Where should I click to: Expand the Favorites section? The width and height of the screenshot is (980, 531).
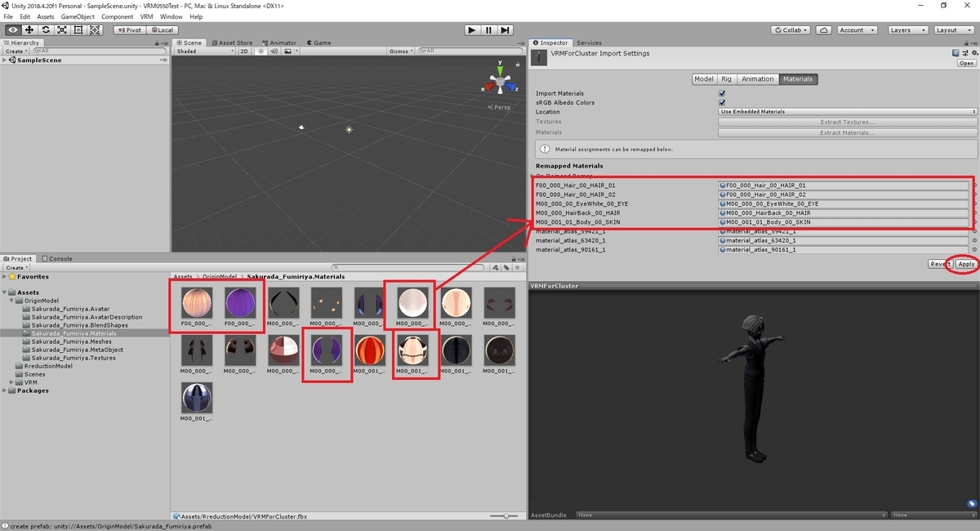point(6,277)
